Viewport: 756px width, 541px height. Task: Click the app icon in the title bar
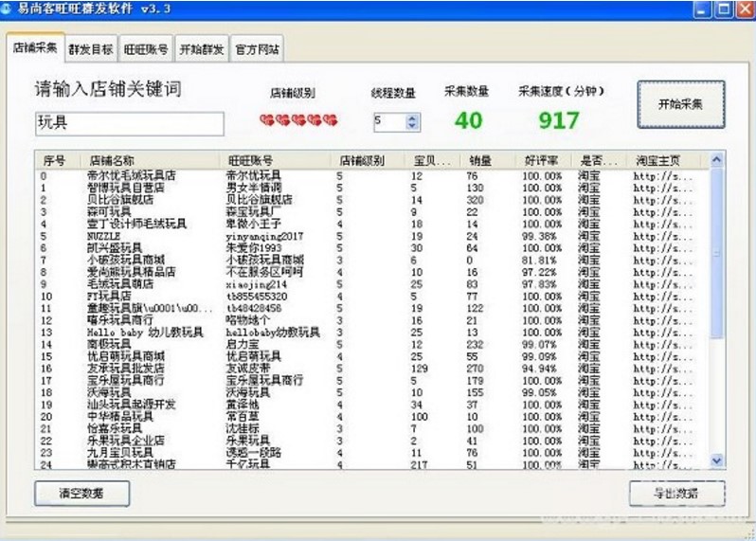tap(6, 9)
